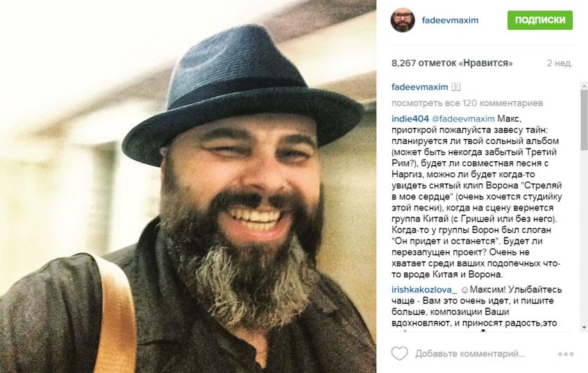Open indie404 commenter profile
This screenshot has height=373, width=588.
(410, 119)
